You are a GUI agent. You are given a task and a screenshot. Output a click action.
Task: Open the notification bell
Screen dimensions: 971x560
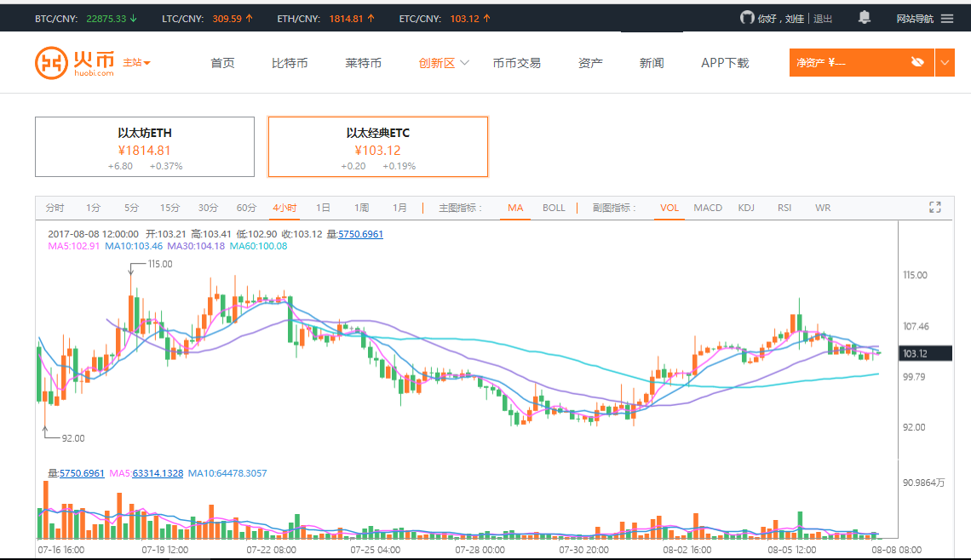click(865, 18)
